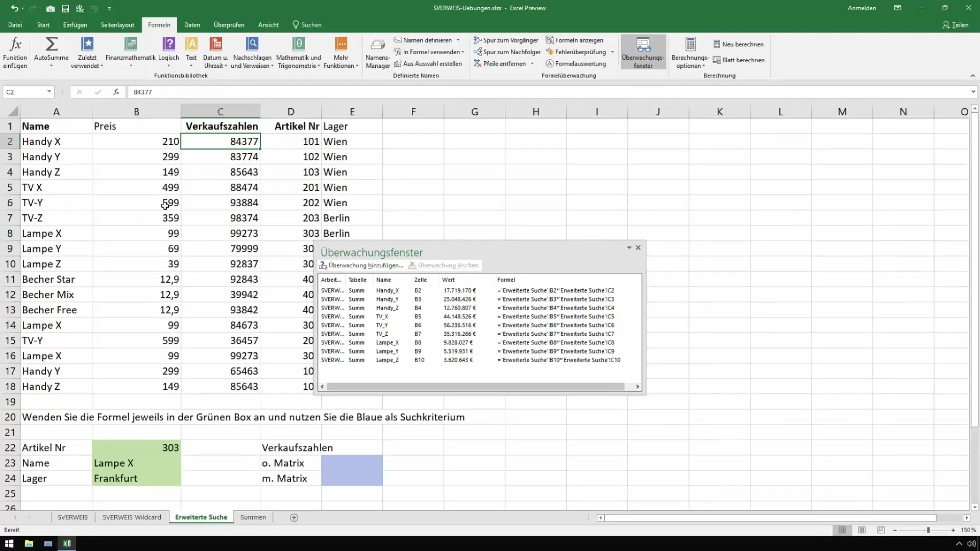Open Text functions menu
980x551 pixels.
pos(191,53)
